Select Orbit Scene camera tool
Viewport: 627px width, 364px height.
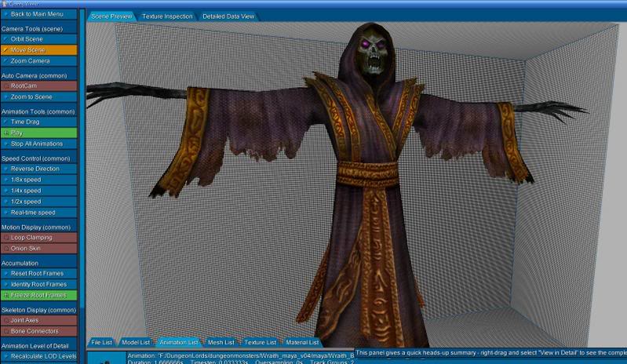point(38,39)
